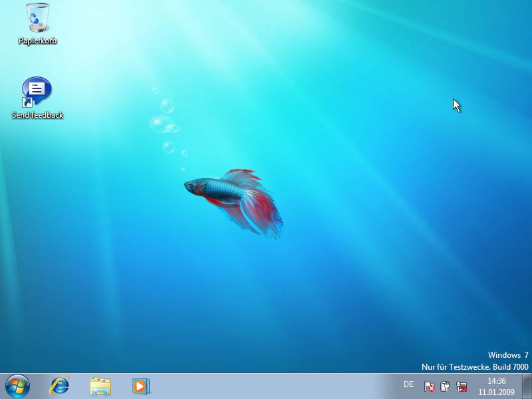Open Windows Explorer folder icon on taskbar
The image size is (532, 399).
coord(100,386)
